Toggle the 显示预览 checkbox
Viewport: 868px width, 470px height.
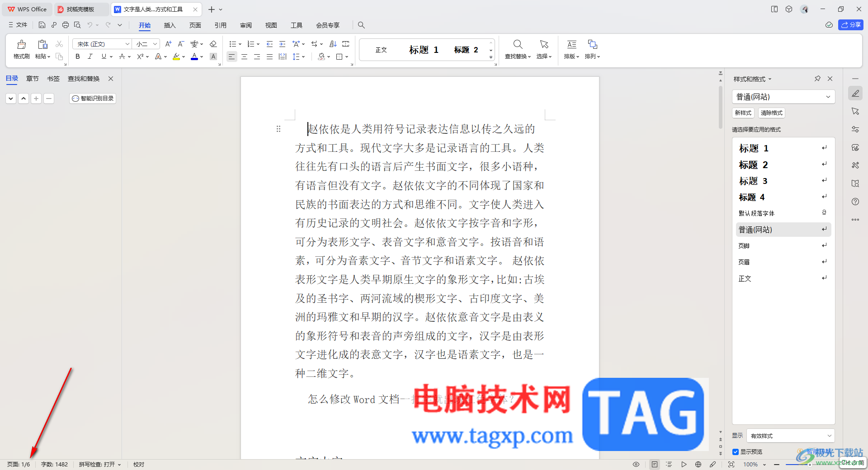(736, 452)
